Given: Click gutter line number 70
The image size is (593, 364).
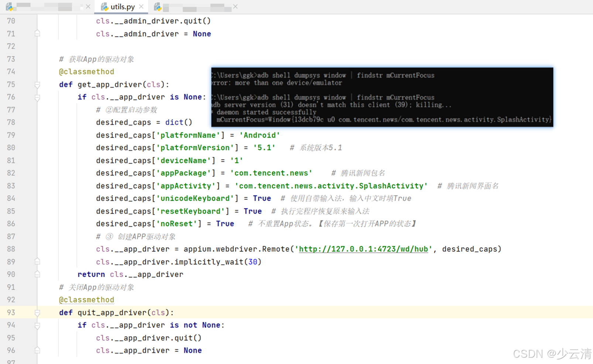Looking at the screenshot, I should pos(11,21).
